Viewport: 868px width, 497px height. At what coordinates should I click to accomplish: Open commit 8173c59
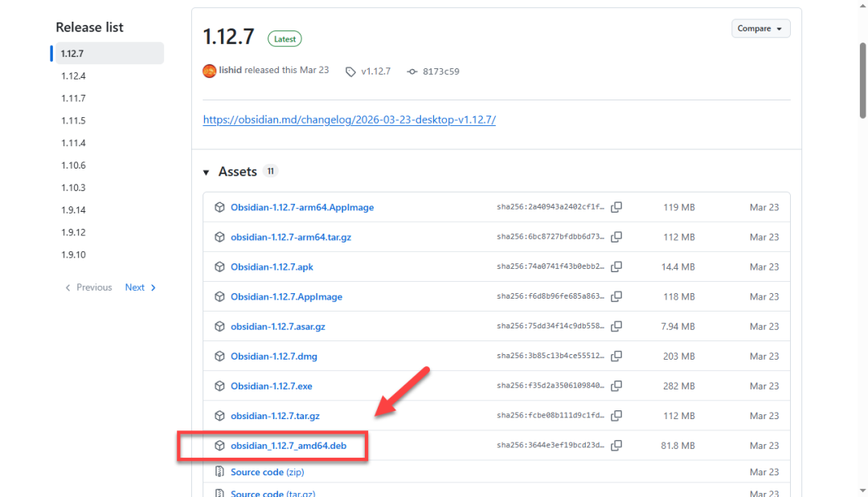(x=440, y=71)
